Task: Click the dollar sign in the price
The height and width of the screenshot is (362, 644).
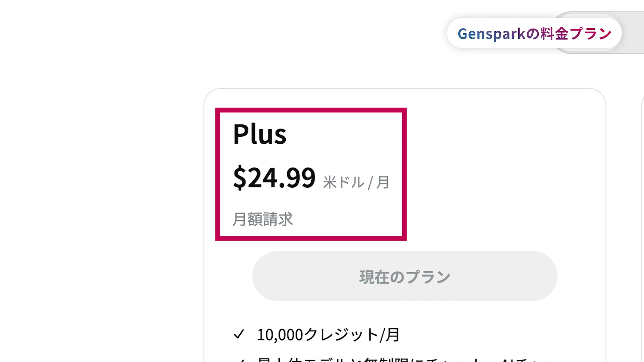Action: coord(239,178)
